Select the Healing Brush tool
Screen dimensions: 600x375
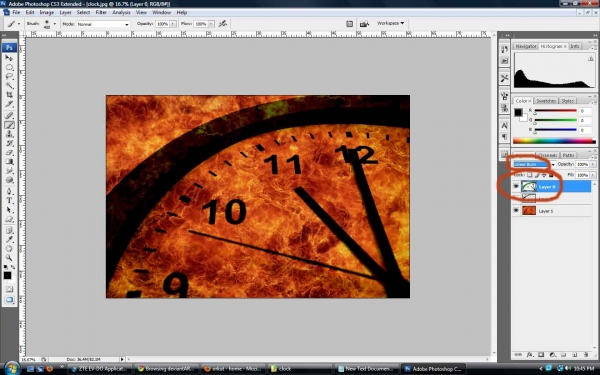[9, 116]
